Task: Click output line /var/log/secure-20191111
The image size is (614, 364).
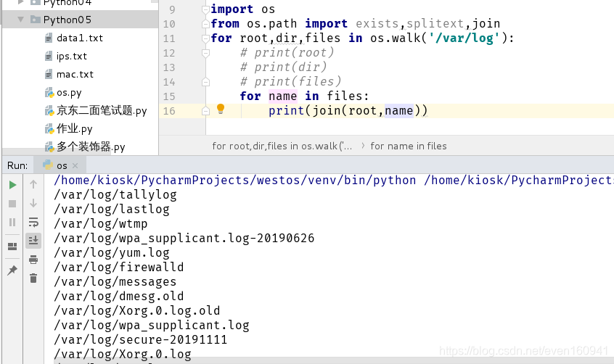Action: point(141,339)
